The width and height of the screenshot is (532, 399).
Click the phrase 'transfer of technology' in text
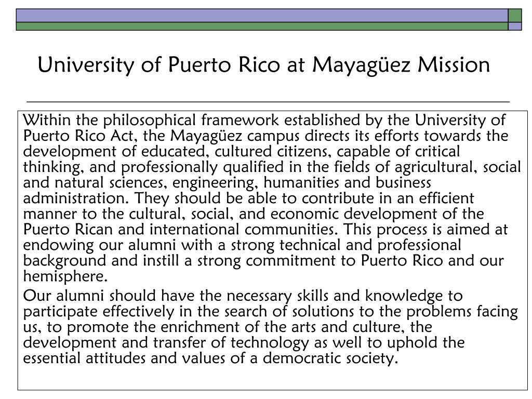tap(231, 343)
